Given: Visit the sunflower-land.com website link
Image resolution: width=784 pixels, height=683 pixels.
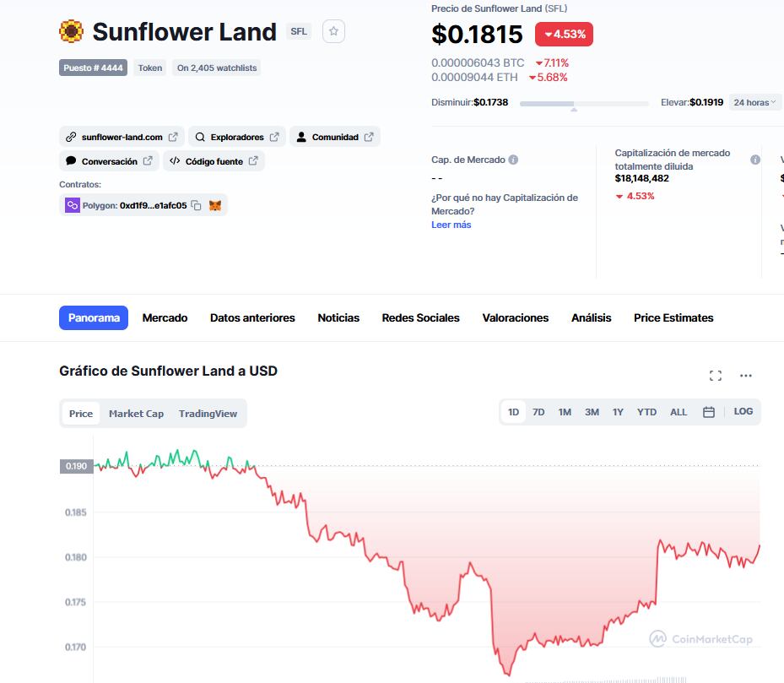Looking at the screenshot, I should click(122, 136).
